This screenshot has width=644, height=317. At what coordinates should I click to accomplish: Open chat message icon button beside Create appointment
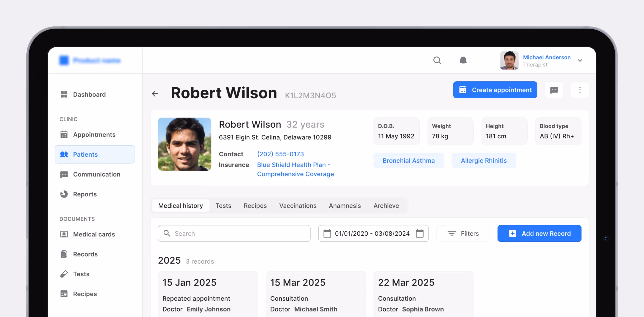pyautogui.click(x=554, y=90)
